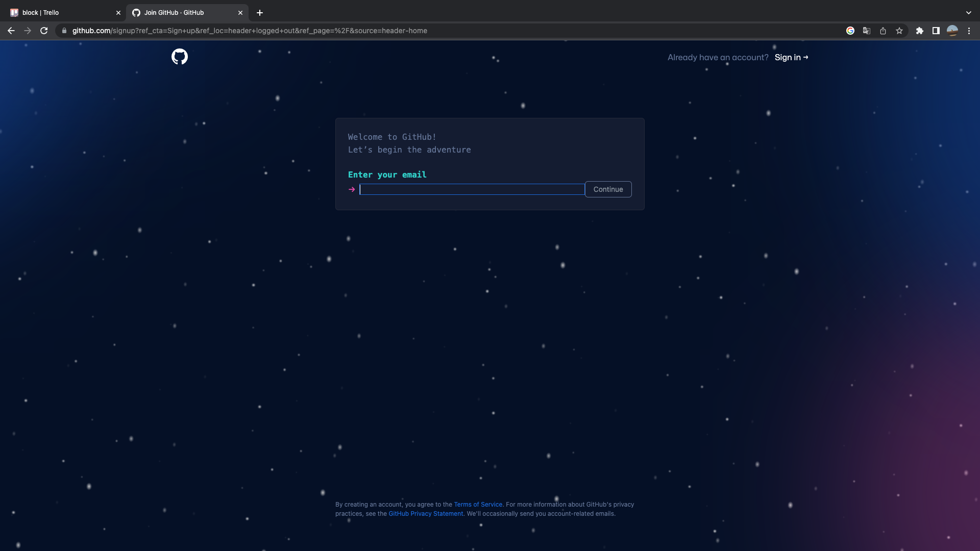
Task: Click the Sign in link
Action: [x=791, y=58]
